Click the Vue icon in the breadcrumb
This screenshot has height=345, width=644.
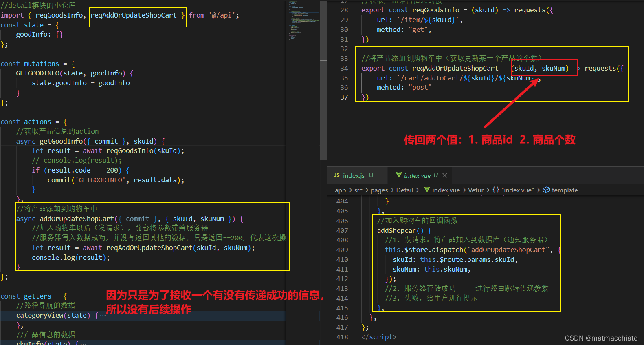pyautogui.click(x=427, y=190)
